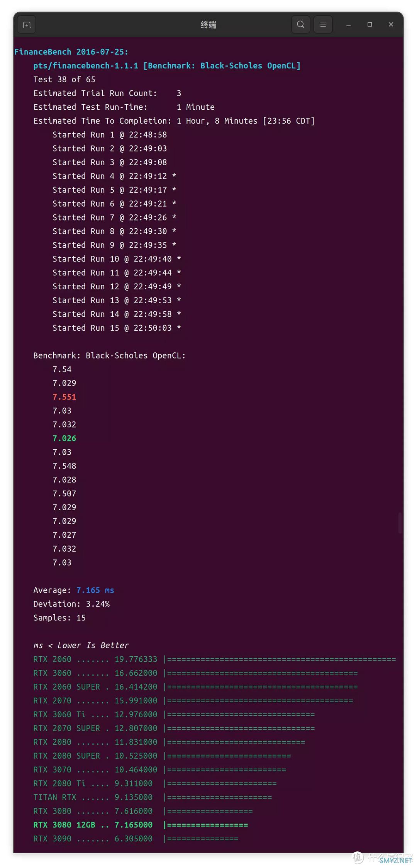Click the FinanceBench 2016-07-25 heading
417x868 pixels.
tap(71, 52)
